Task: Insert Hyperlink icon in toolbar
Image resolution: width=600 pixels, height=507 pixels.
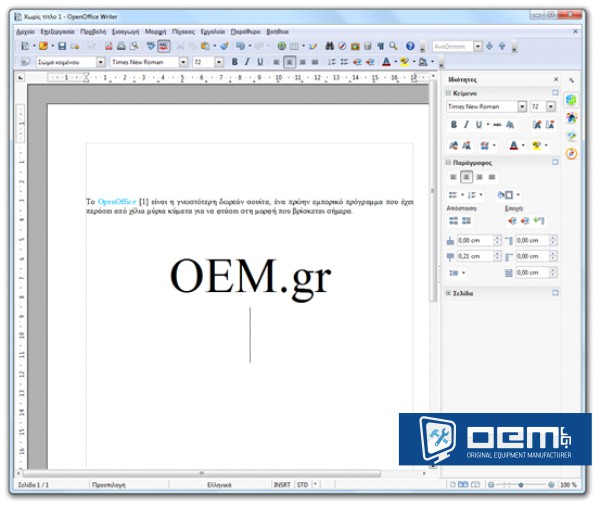Action: (282, 46)
